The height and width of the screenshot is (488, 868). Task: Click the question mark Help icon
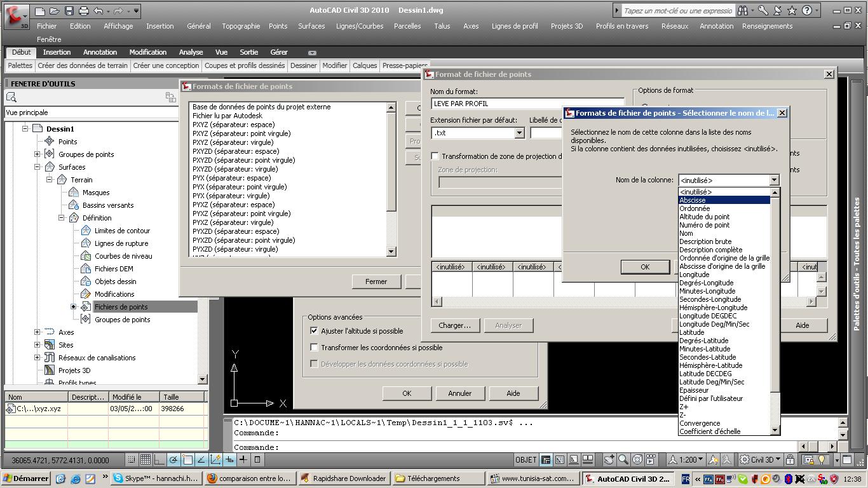(806, 11)
